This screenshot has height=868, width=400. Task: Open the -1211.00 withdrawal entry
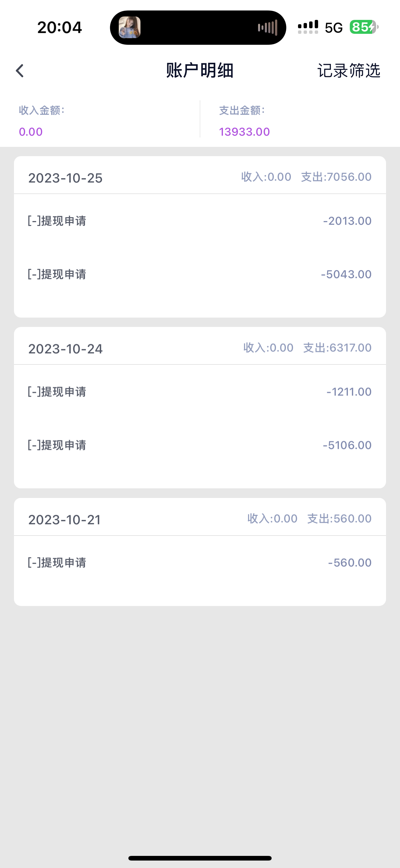pos(200,392)
